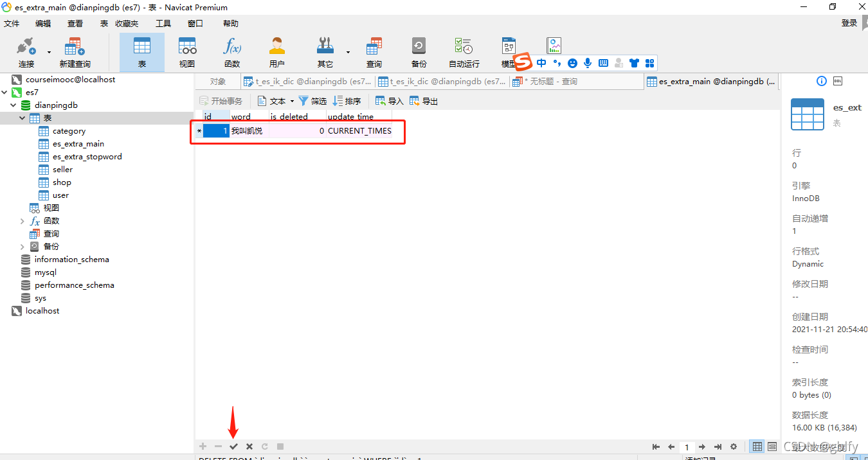Screen dimensions: 868x460
Task: Click the 自动运行 (Automation) toolbar icon
Action: tap(464, 52)
